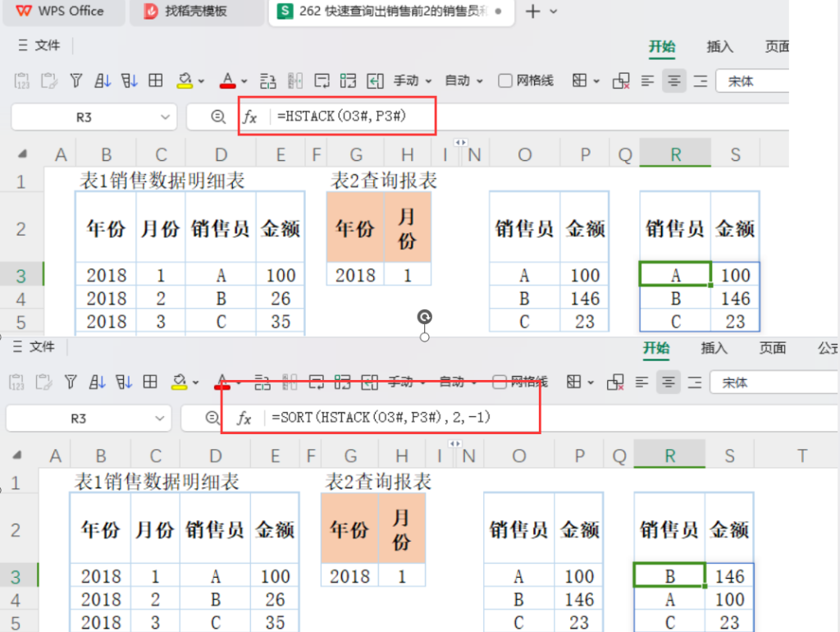Open the 插入 ribbon tab in lower window

tap(714, 348)
